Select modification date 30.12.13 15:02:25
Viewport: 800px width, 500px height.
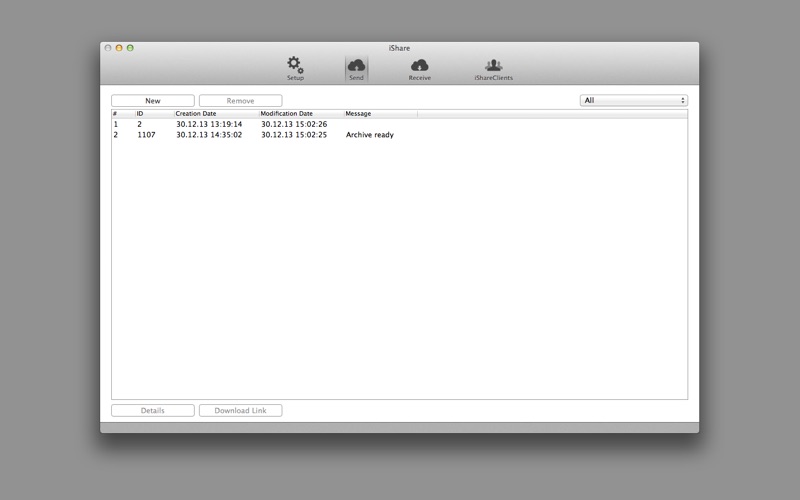pyautogui.click(x=294, y=135)
